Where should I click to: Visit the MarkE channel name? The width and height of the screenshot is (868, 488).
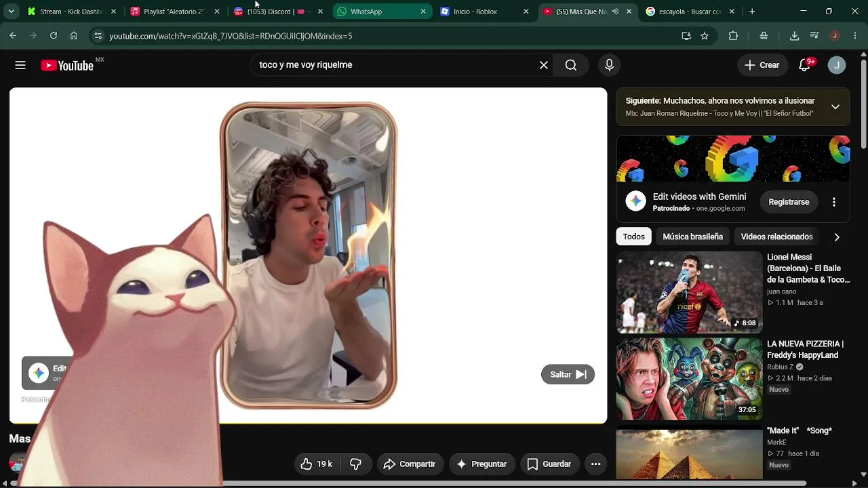coord(776,443)
